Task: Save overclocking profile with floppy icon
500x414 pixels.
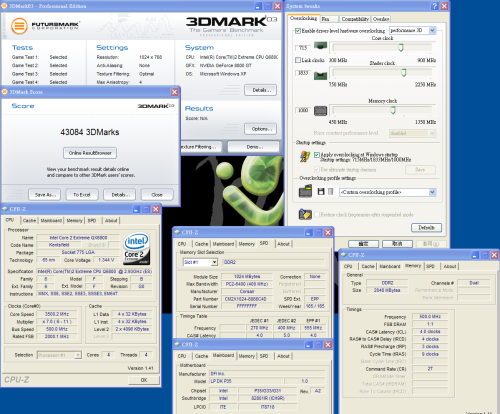Action: (321, 192)
